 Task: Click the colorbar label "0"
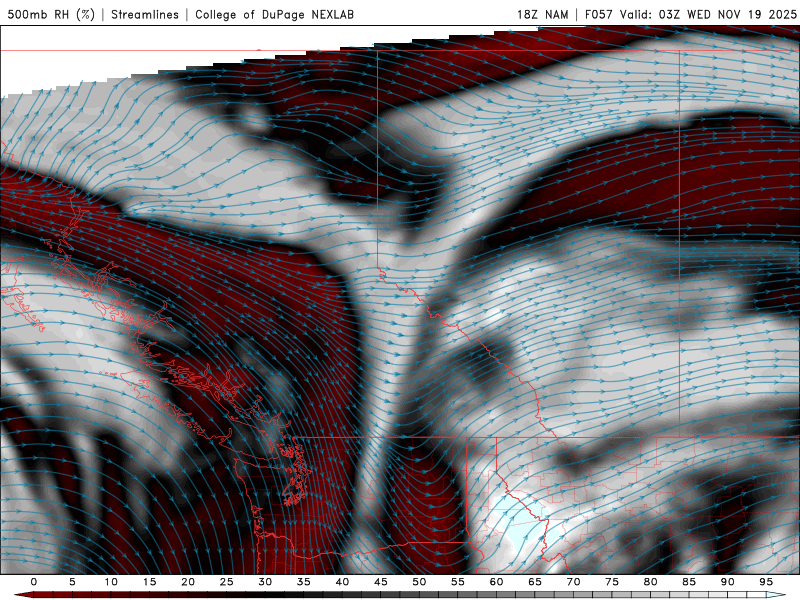[x=34, y=582]
